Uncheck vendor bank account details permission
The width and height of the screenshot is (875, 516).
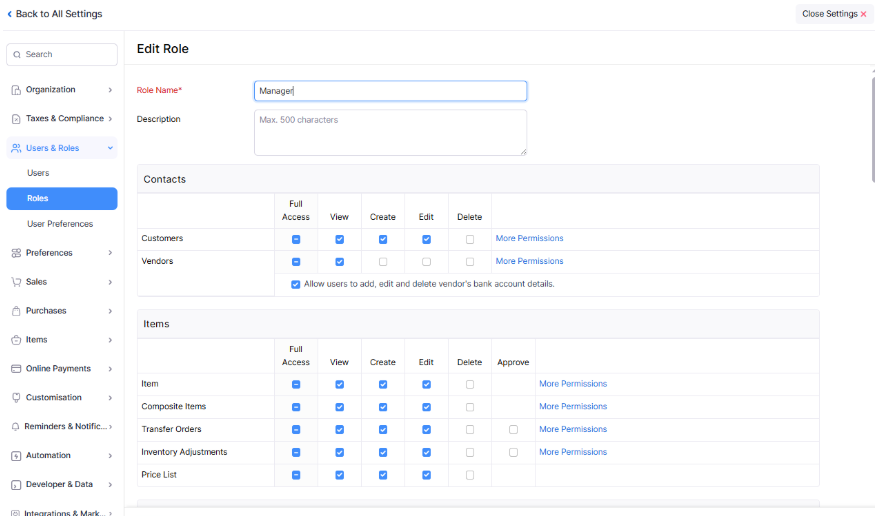296,284
